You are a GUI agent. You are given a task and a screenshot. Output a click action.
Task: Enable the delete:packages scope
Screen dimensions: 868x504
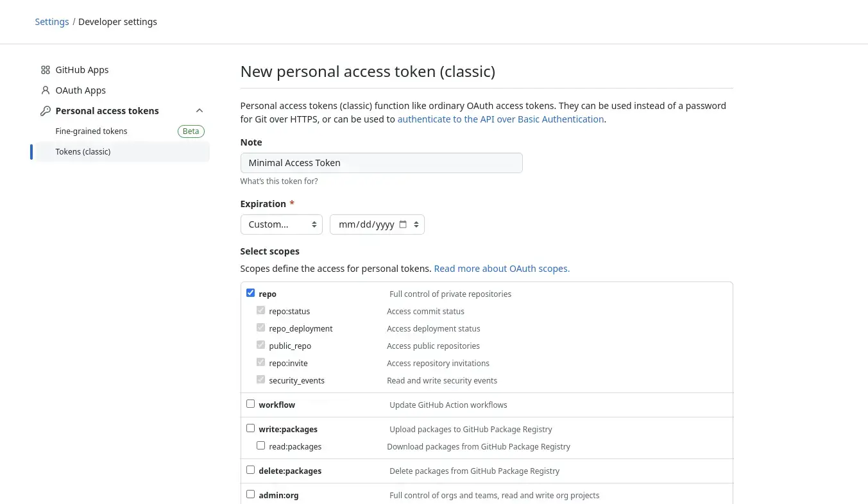tap(250, 469)
